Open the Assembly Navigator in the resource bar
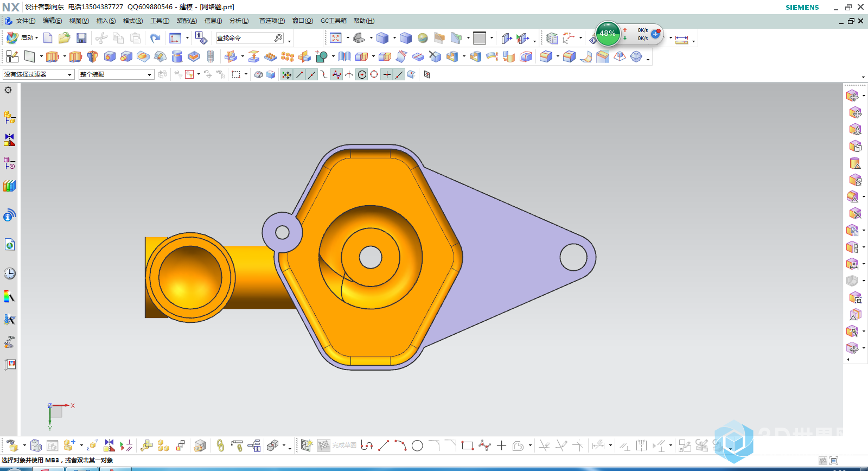This screenshot has width=868, height=471. 10,117
